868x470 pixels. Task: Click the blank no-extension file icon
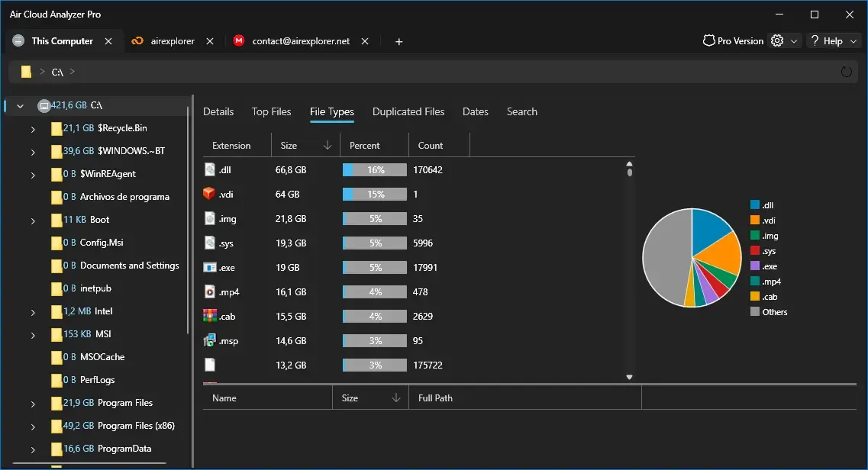click(x=210, y=365)
